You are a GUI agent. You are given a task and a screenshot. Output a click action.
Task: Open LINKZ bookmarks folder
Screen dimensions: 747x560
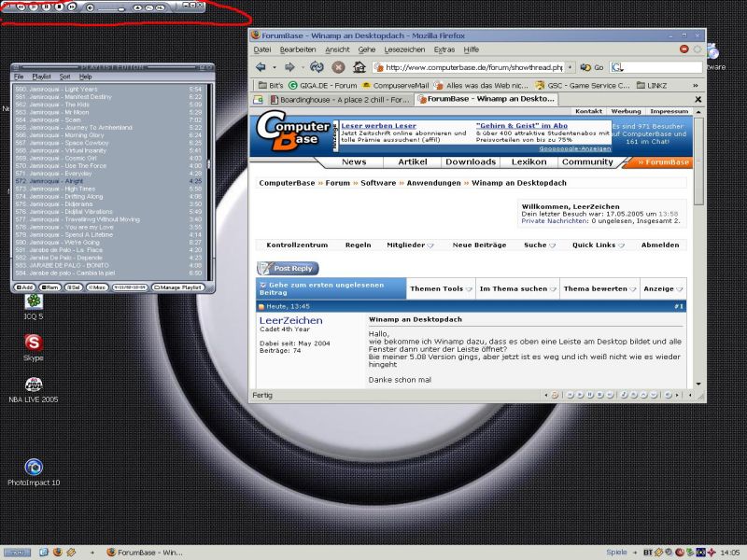point(652,86)
